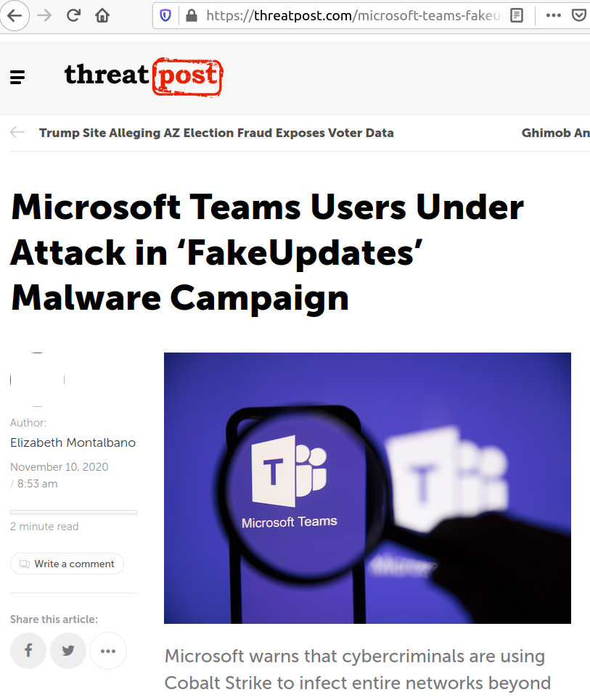
Task: Click author name Elizabeth Montalbano
Action: coord(73,442)
